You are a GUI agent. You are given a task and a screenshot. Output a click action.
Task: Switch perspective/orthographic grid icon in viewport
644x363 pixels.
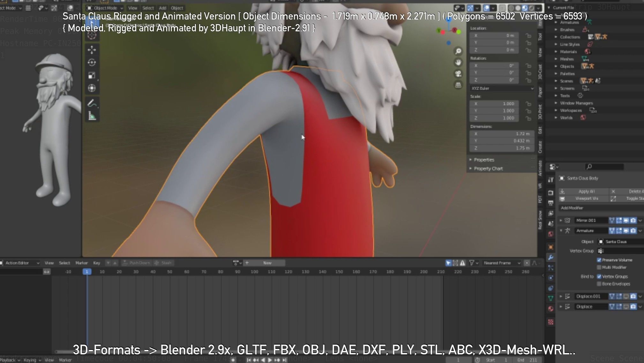[458, 85]
